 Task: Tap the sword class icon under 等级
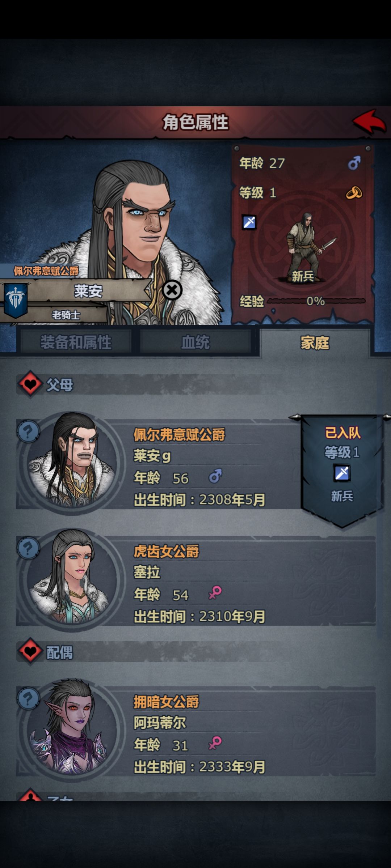pyautogui.click(x=249, y=222)
